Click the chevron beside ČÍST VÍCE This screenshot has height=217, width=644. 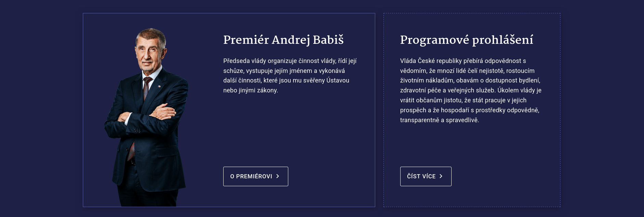tap(441, 176)
